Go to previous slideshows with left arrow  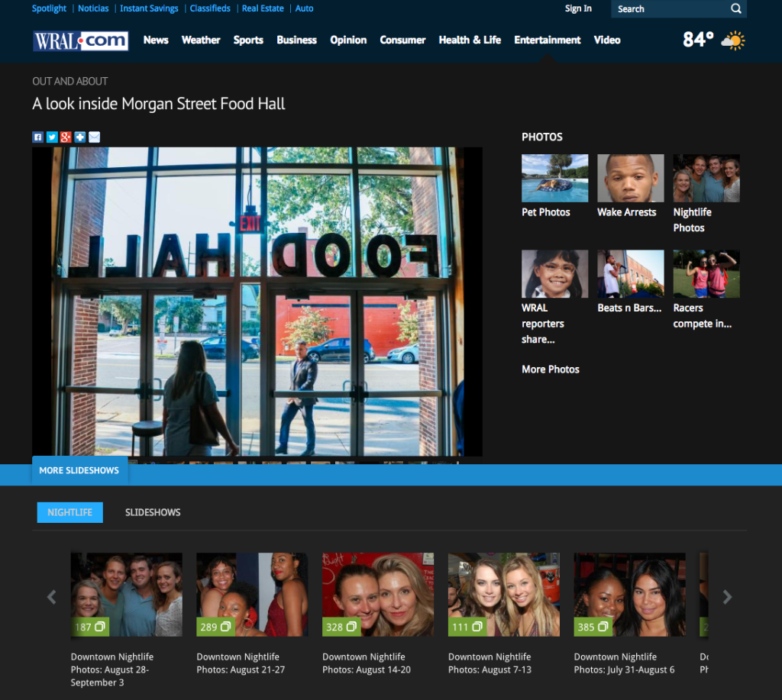tap(51, 597)
